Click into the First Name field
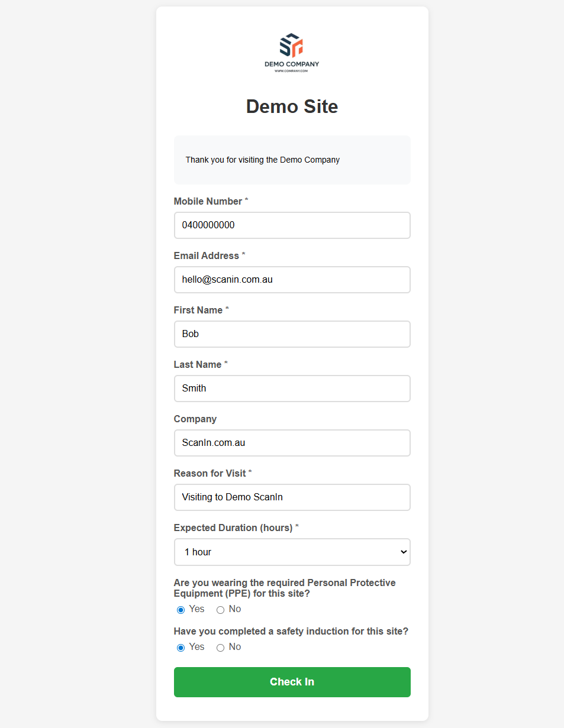564x728 pixels. point(292,334)
